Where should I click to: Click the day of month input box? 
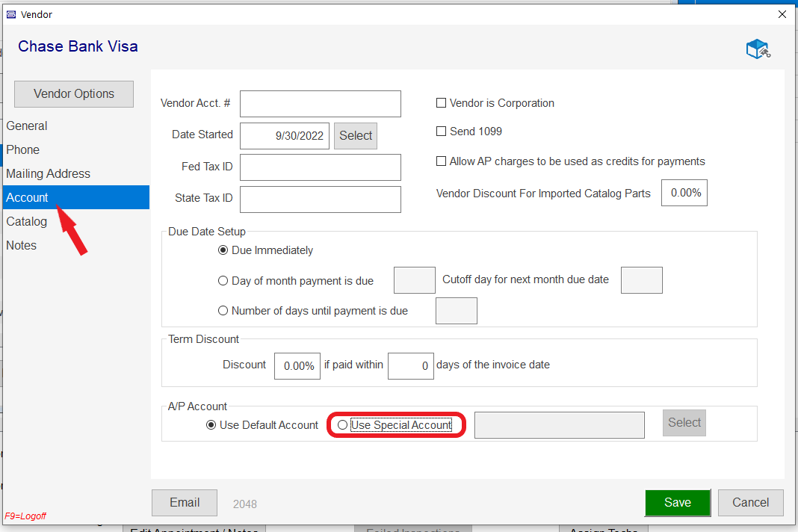coord(414,280)
